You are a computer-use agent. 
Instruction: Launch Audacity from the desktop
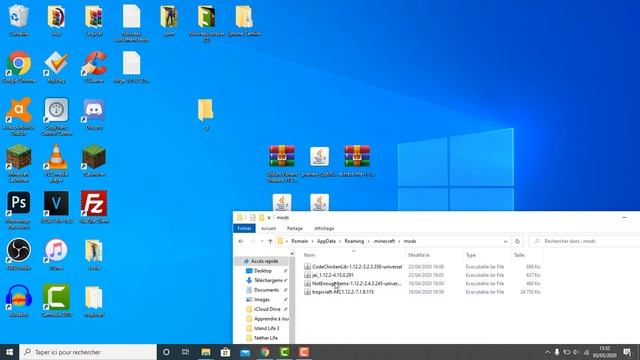[x=18, y=301]
